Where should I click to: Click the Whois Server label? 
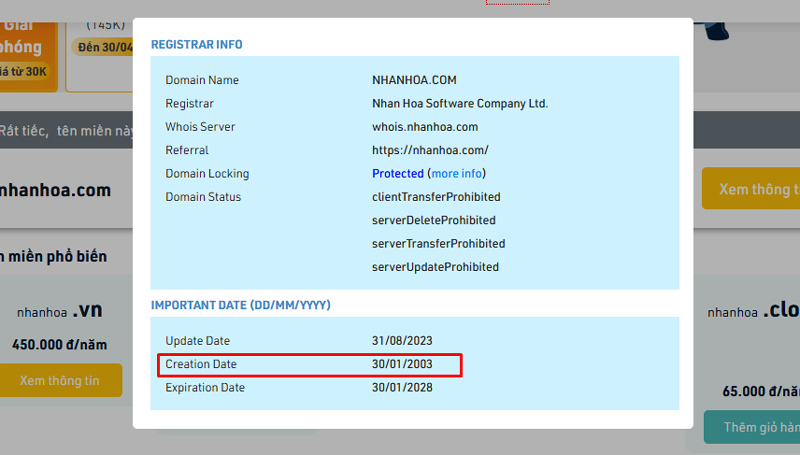pyautogui.click(x=200, y=127)
